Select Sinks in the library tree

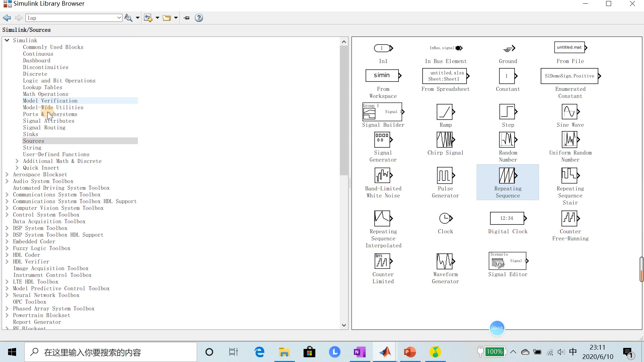31,134
